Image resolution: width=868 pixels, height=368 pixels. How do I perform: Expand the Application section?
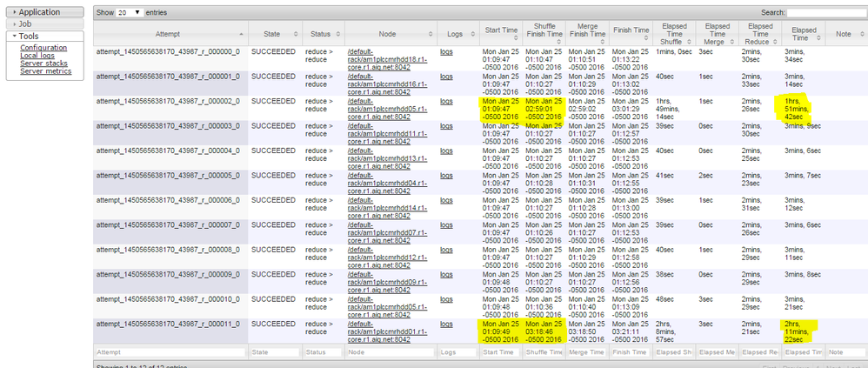[45, 11]
